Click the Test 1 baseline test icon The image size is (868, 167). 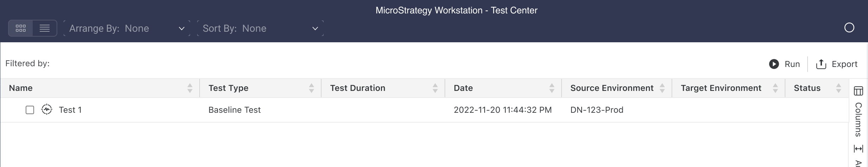tap(47, 110)
